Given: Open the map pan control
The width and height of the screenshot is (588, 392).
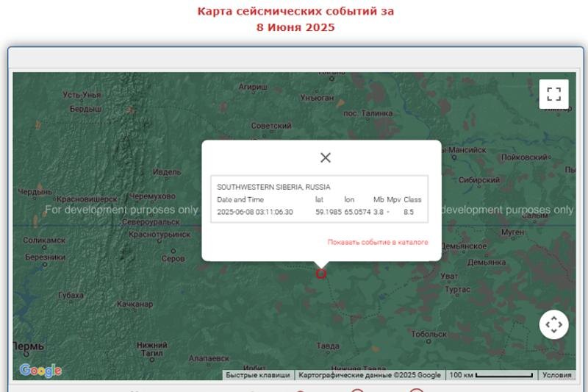Looking at the screenshot, I should (x=553, y=324).
